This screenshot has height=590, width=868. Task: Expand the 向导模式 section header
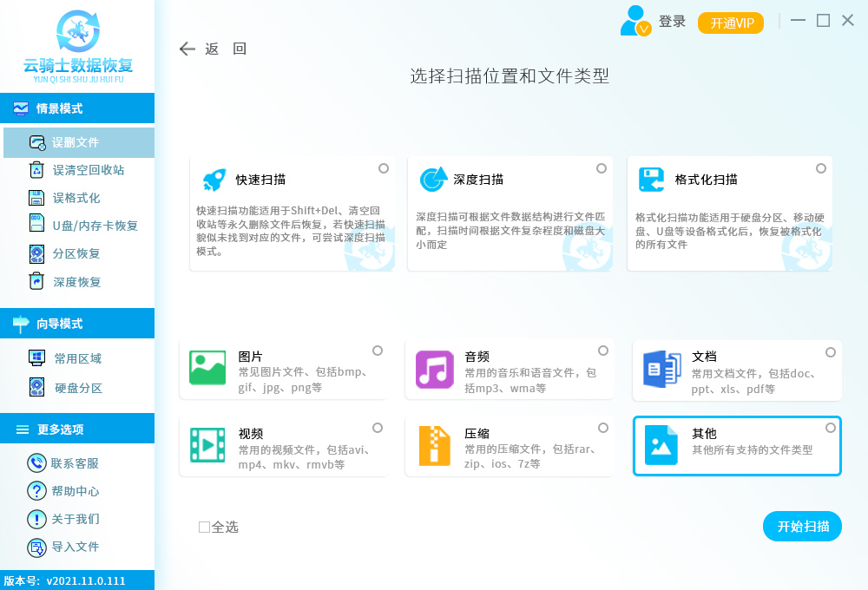[54, 322]
